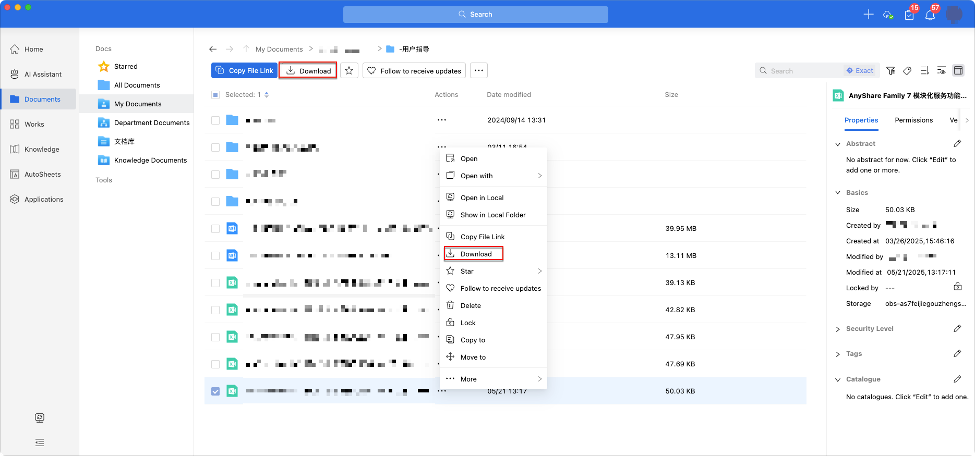
Task: Expand the Security Level section
Action: pyautogui.click(x=837, y=329)
